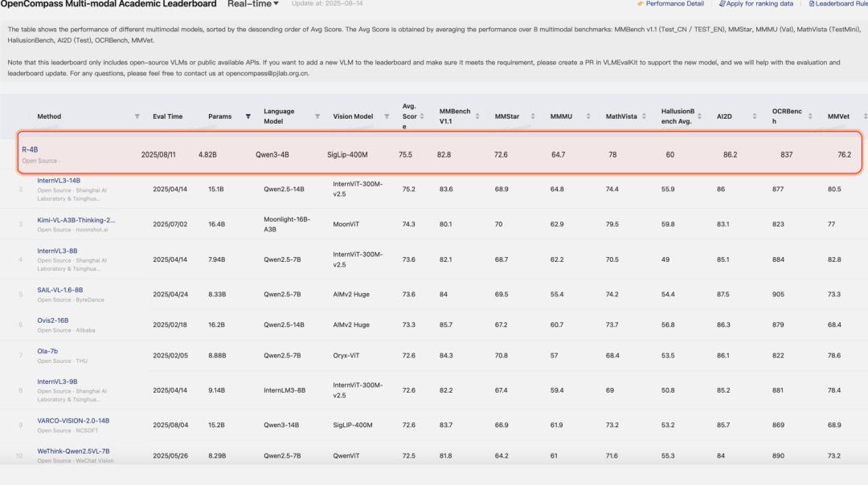Open the Leaderboard Rule link
868x485 pixels.
[x=838, y=4]
